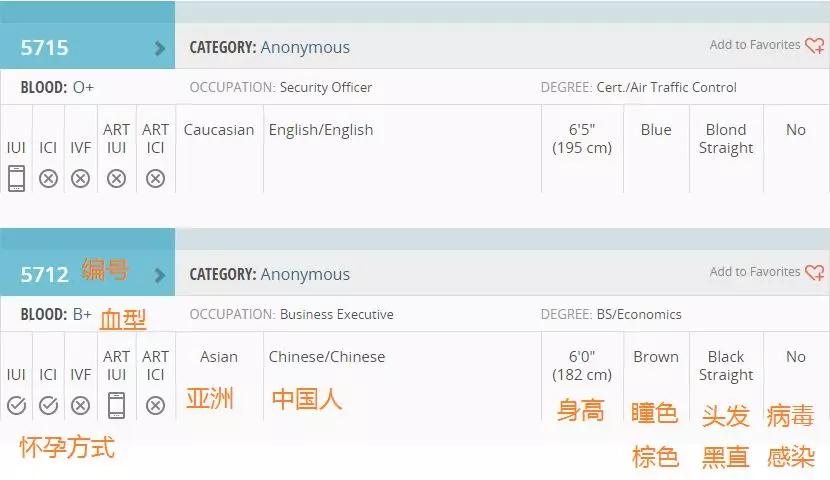Click the ICI checkmark for donor 5712
The height and width of the screenshot is (480, 830).
[48, 405]
